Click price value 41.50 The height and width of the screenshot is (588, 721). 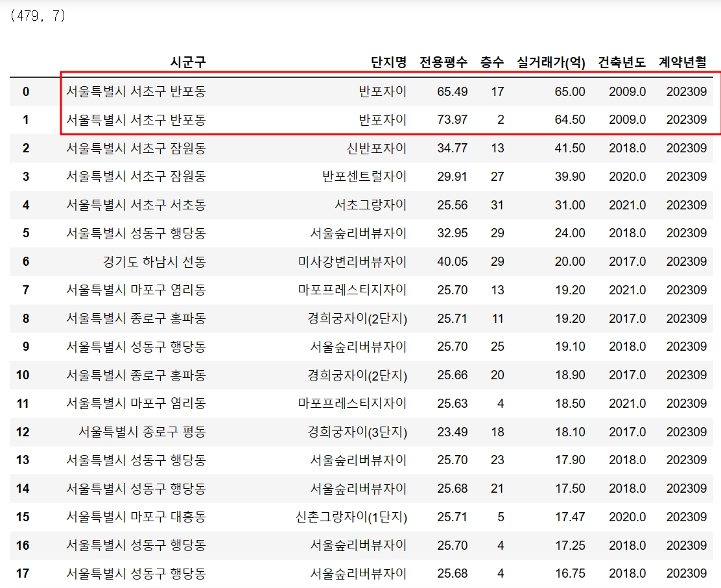[570, 148]
